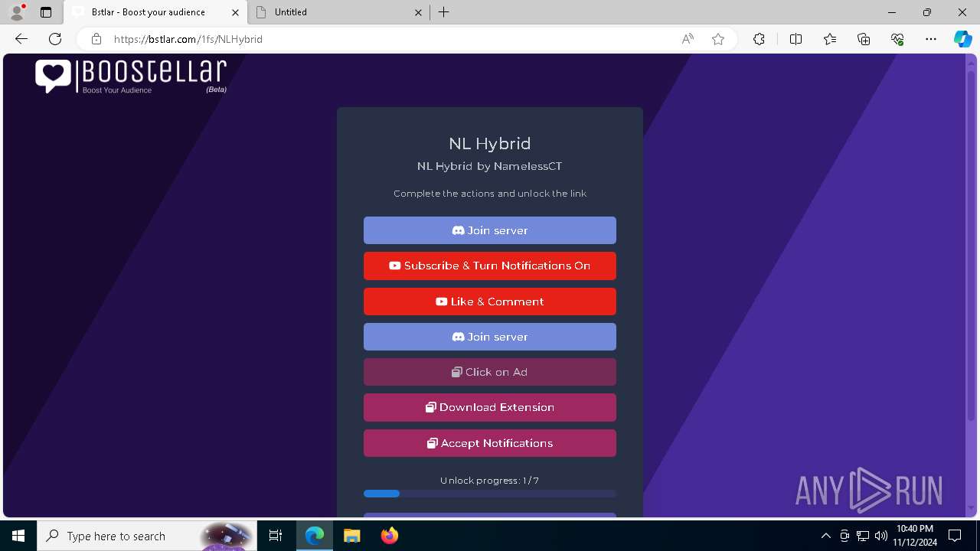Click the taskbar search box

tap(147, 536)
